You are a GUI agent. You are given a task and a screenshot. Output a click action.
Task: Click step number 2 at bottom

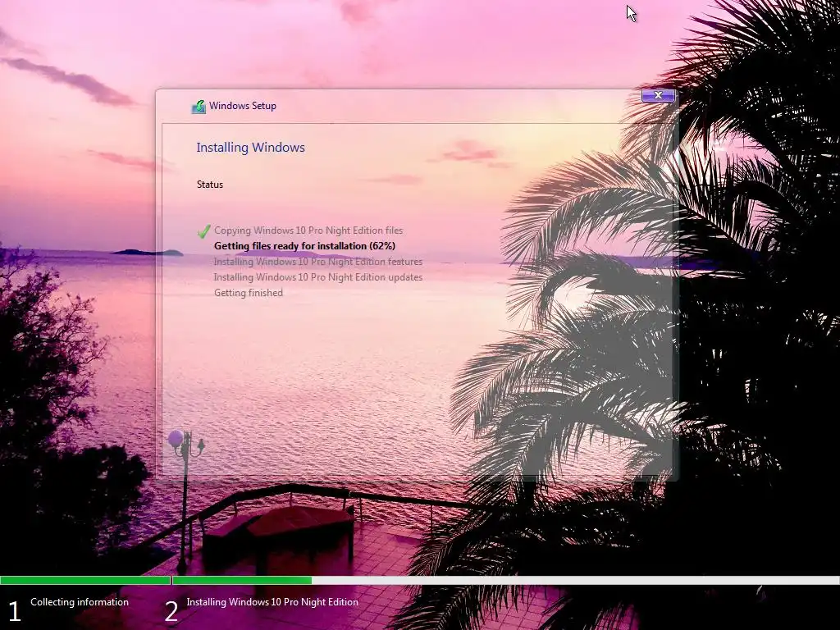(x=171, y=611)
